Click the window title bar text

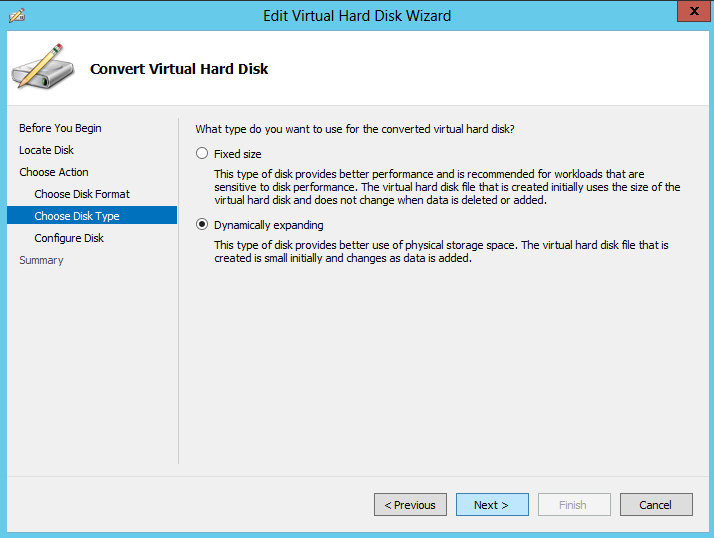coord(357,15)
